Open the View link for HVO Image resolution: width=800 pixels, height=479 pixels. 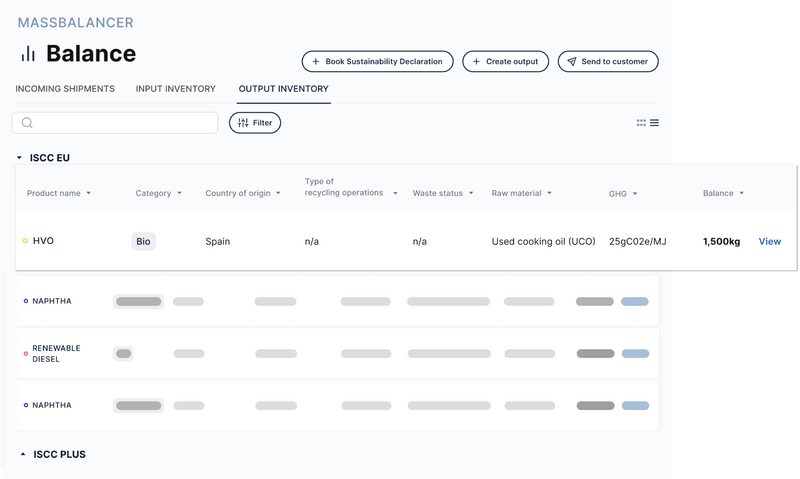point(769,241)
